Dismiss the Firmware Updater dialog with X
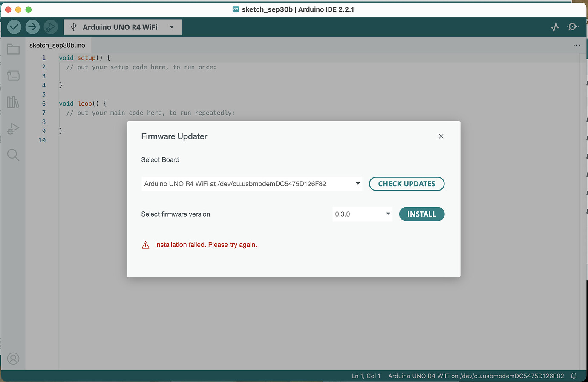Image resolution: width=588 pixels, height=382 pixels. [441, 136]
